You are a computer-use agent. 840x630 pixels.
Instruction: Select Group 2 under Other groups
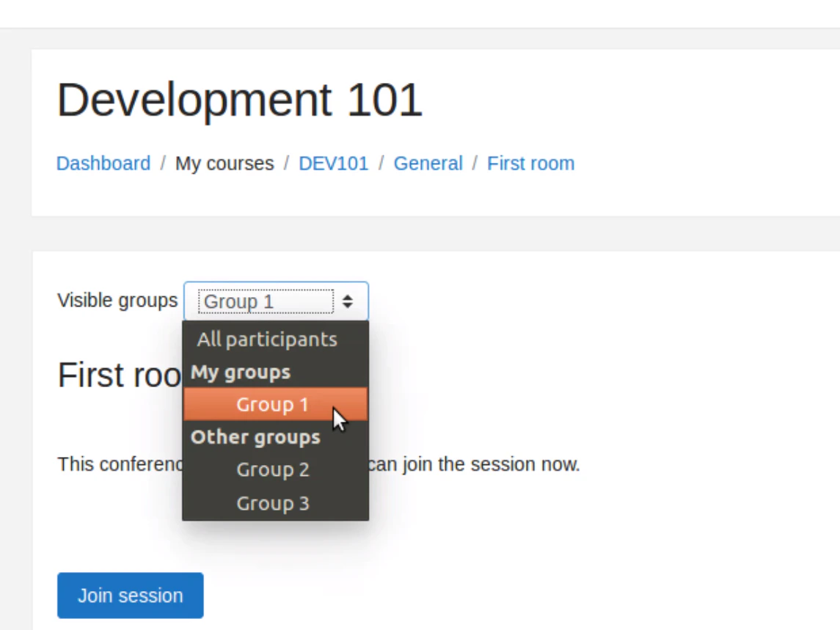(272, 469)
